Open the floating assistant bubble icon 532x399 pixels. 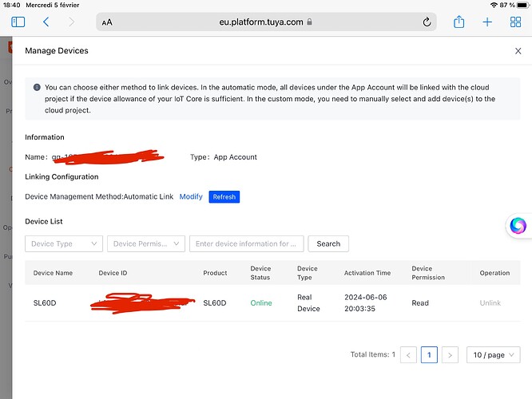click(518, 226)
